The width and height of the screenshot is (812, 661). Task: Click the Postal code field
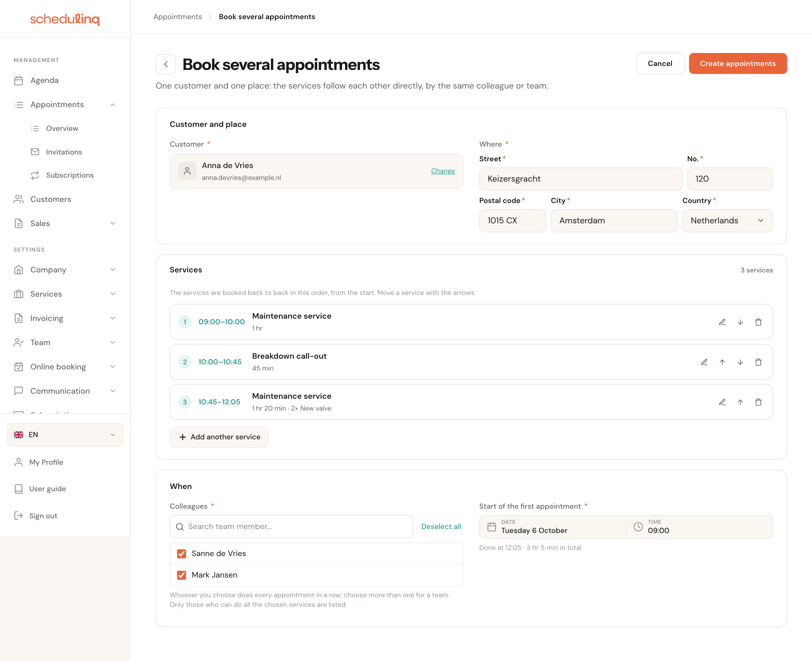coord(512,221)
